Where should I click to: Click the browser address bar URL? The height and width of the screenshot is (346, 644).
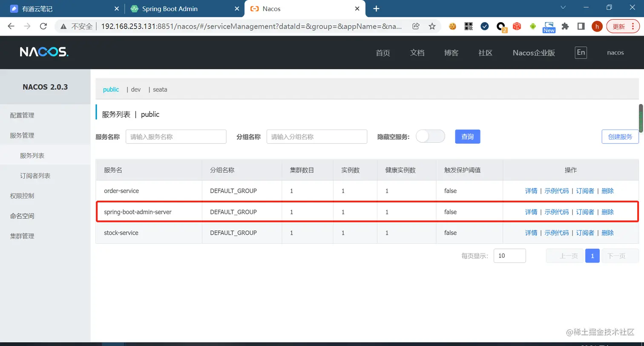pos(251,26)
